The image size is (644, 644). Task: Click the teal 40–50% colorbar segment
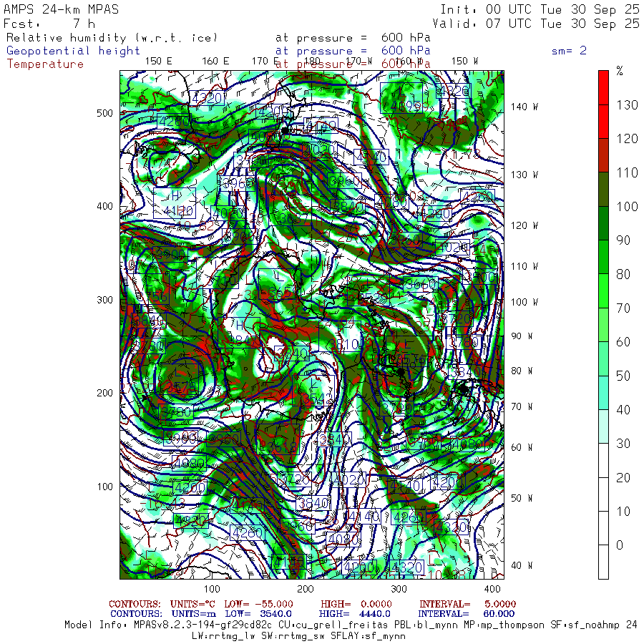(x=603, y=393)
